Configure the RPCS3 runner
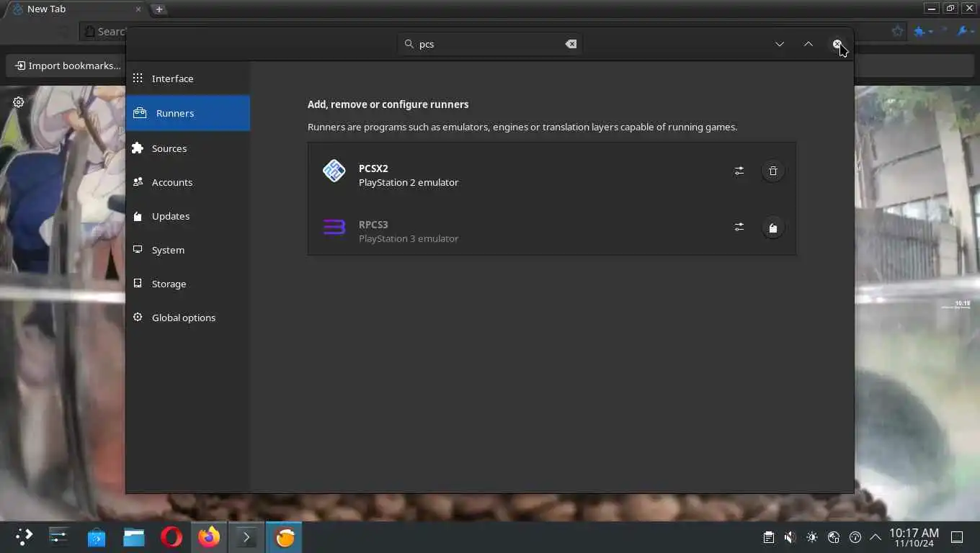The width and height of the screenshot is (980, 553). pyautogui.click(x=739, y=227)
